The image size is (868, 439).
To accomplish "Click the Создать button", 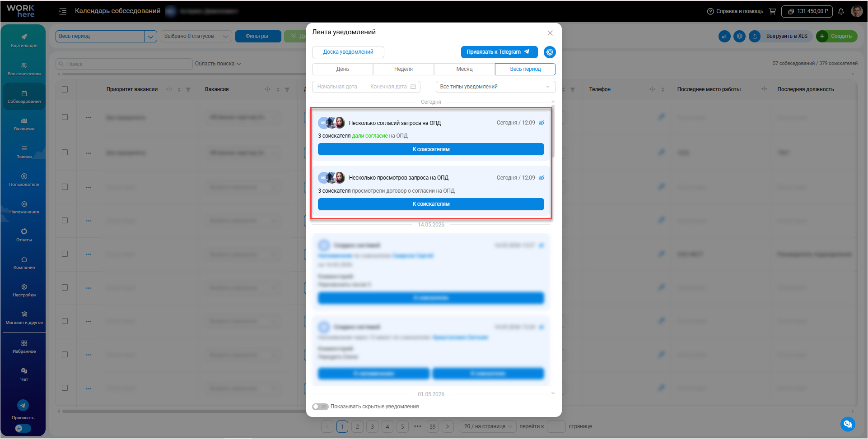I will (836, 36).
